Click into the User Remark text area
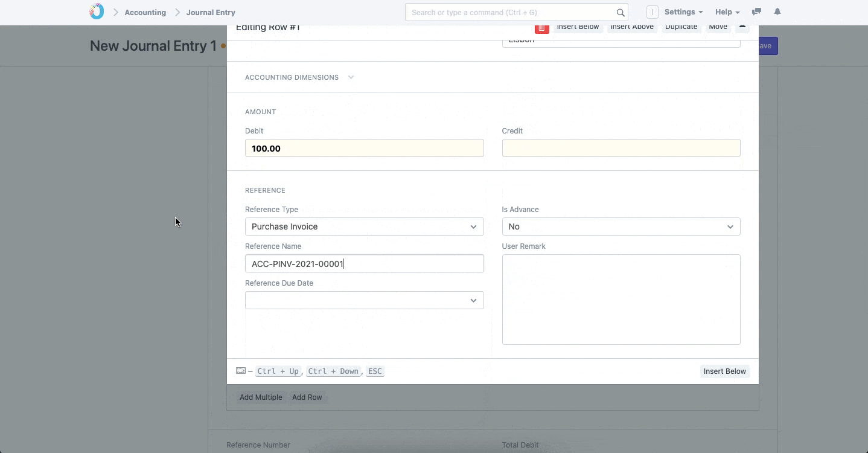Viewport: 868px width, 453px height. pos(621,299)
